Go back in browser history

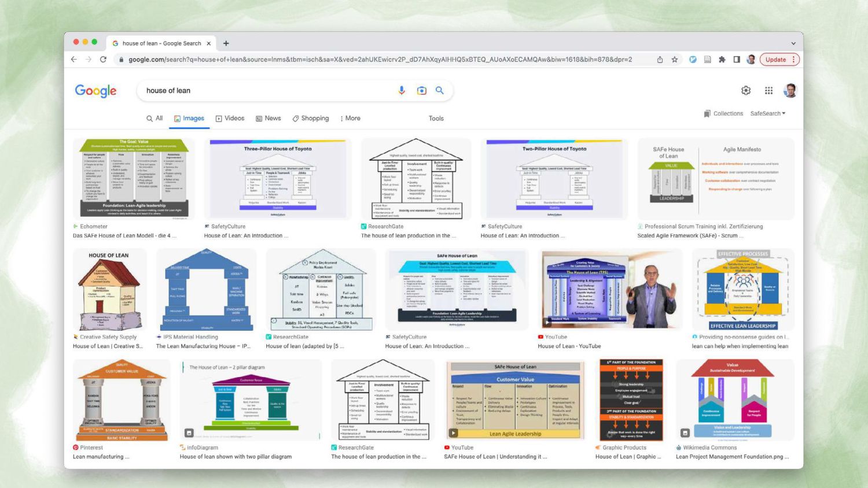click(x=74, y=59)
